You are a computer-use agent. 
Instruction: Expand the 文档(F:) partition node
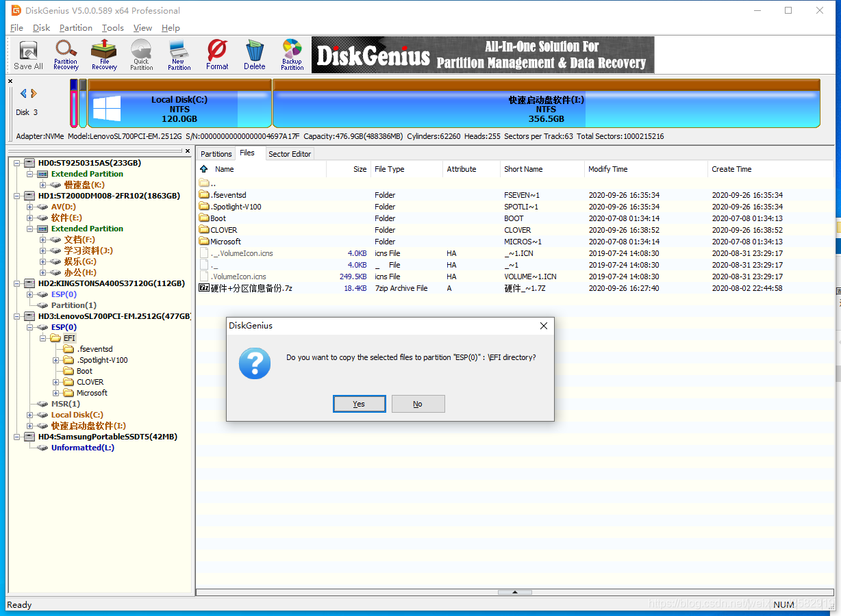click(x=42, y=240)
